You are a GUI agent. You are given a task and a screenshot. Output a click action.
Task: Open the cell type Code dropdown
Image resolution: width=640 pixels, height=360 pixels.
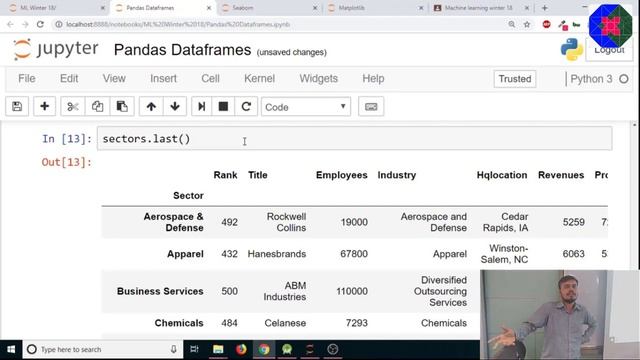point(306,107)
